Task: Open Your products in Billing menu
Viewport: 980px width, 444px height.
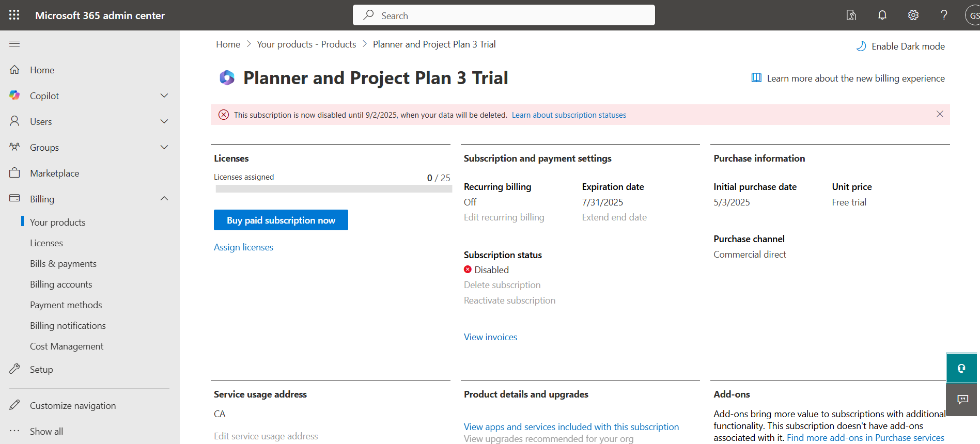Action: pos(58,222)
